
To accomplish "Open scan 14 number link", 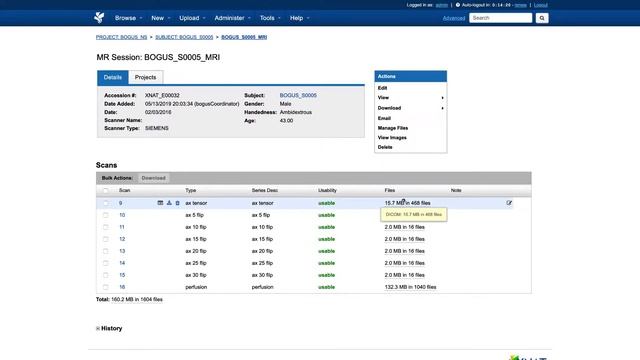I will point(122,263).
